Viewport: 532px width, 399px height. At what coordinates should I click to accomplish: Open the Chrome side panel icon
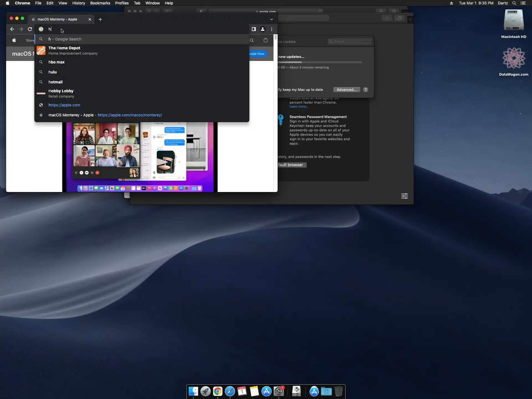coord(254,29)
